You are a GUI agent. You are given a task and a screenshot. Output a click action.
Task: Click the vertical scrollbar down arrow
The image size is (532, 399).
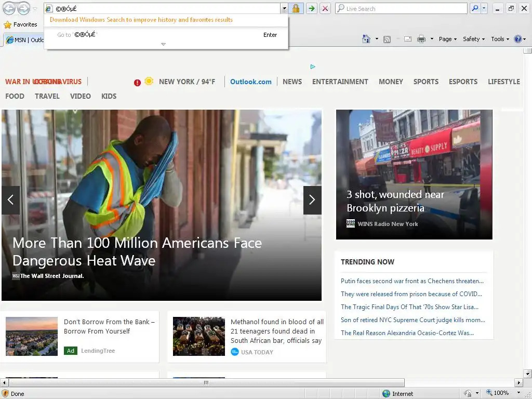click(x=528, y=374)
